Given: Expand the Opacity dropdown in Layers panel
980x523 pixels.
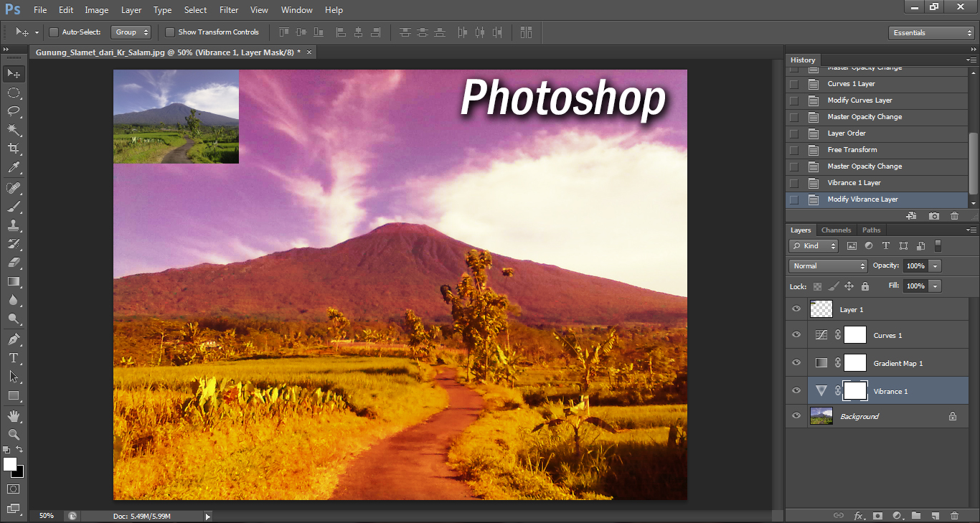Looking at the screenshot, I should (934, 265).
